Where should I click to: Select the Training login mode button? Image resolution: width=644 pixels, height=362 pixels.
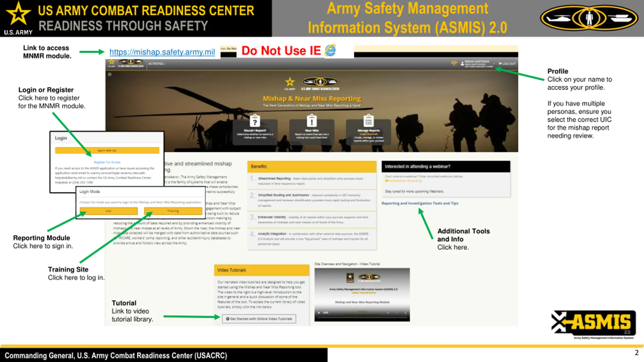pyautogui.click(x=173, y=211)
